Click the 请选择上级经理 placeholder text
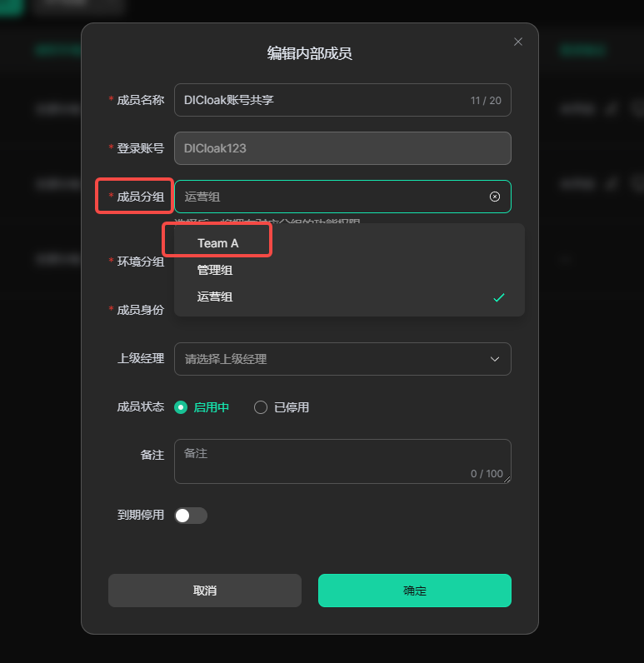The width and height of the screenshot is (644, 663). point(226,359)
